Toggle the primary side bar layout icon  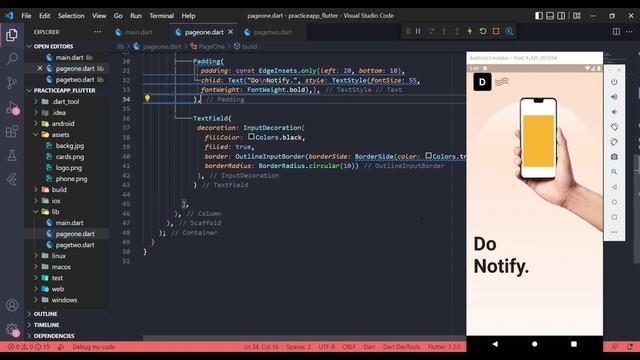539,16
